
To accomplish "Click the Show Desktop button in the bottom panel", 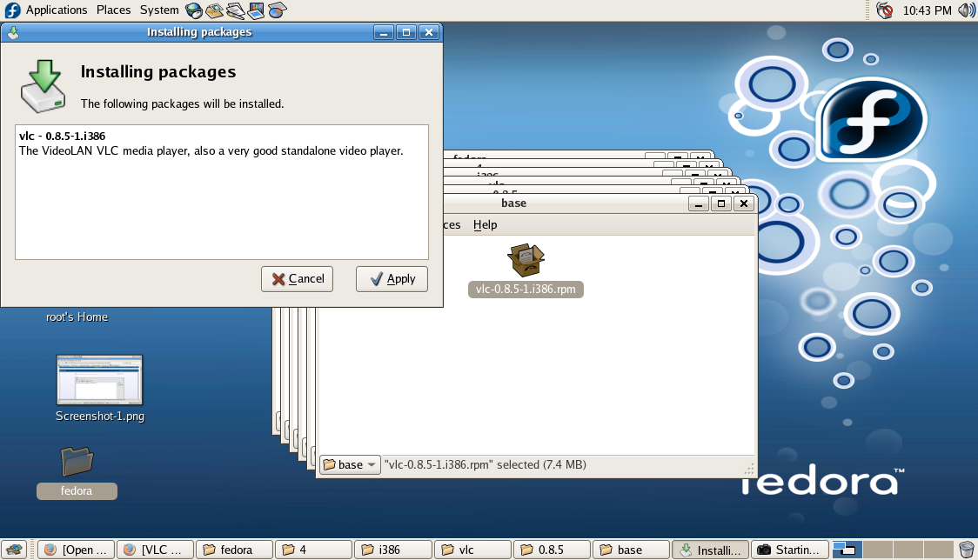I will (x=14, y=550).
